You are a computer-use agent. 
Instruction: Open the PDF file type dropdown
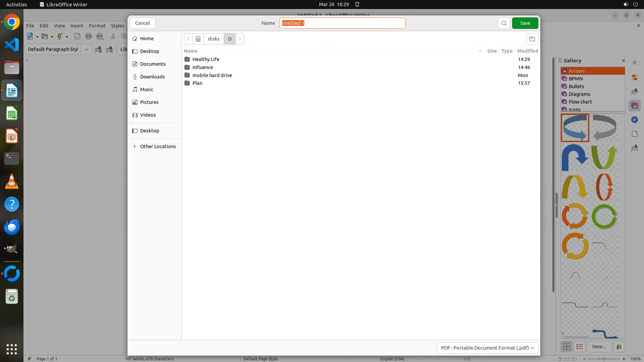coord(487,348)
